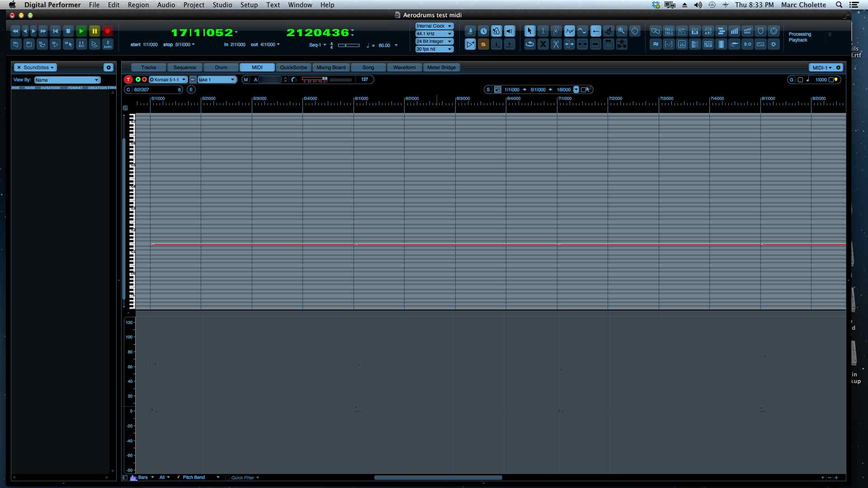Click the G grid snap button
This screenshot has width=868, height=488.
pos(792,80)
